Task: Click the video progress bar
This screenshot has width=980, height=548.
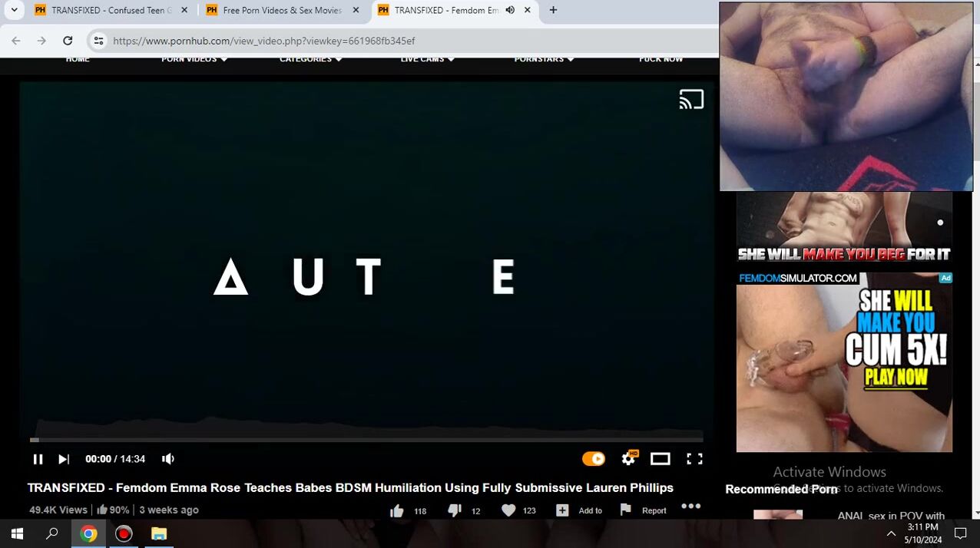Action: click(367, 440)
